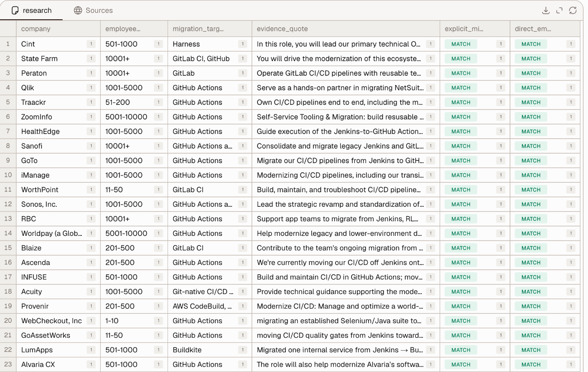
Task: Click evidence quote starting 'Support app teams'
Action: (346, 219)
